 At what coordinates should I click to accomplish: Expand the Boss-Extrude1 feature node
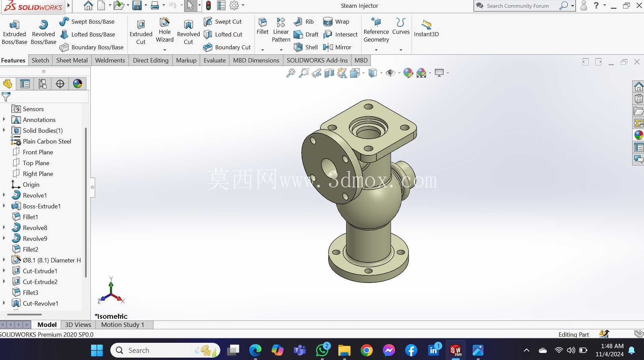click(x=4, y=206)
